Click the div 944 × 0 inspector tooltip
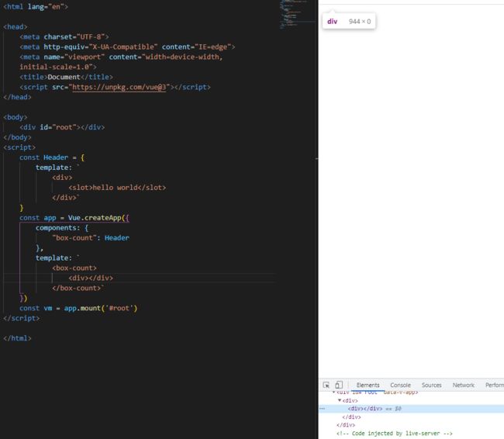Screen dimensions: 504x439 click(349, 21)
